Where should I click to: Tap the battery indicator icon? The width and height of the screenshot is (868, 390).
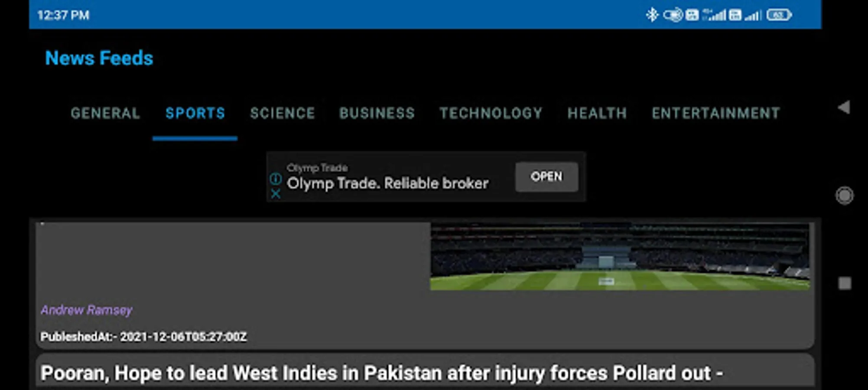point(779,15)
